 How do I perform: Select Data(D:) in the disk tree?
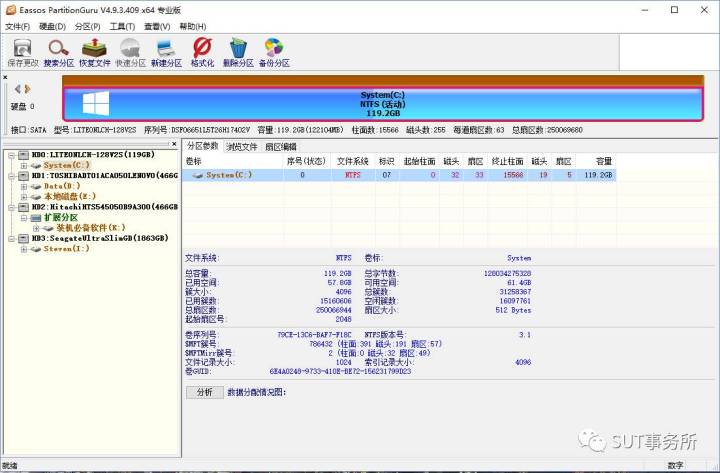tap(62, 186)
